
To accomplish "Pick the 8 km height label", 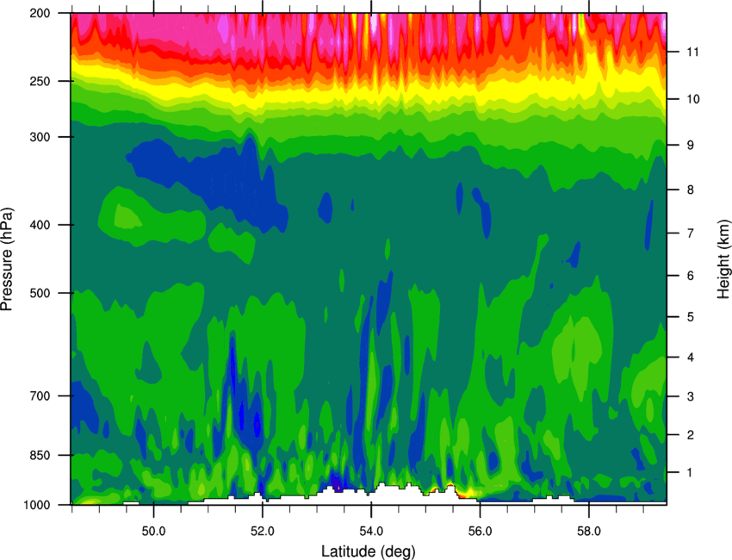I will click(690, 190).
